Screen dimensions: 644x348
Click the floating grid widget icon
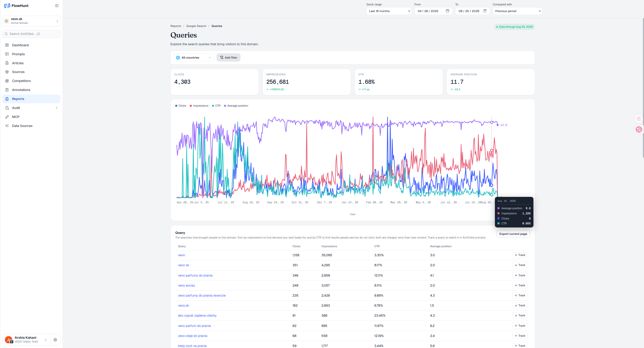point(639,119)
